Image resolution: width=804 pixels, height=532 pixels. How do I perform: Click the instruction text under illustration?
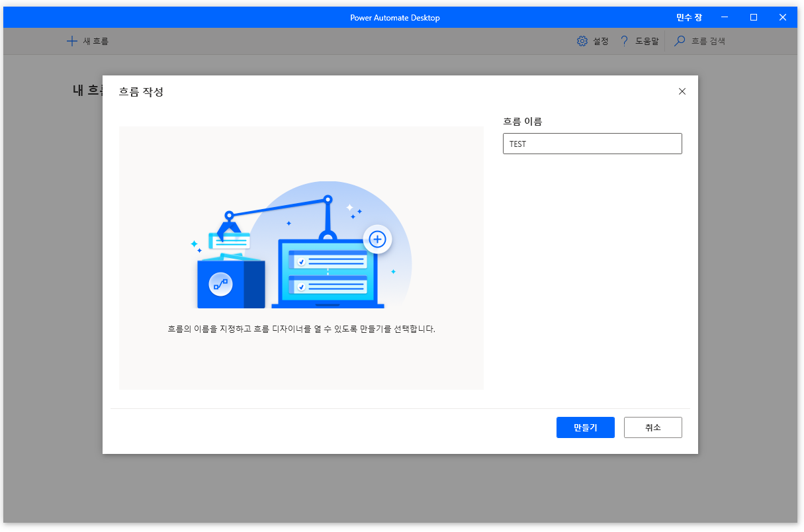(x=302, y=329)
